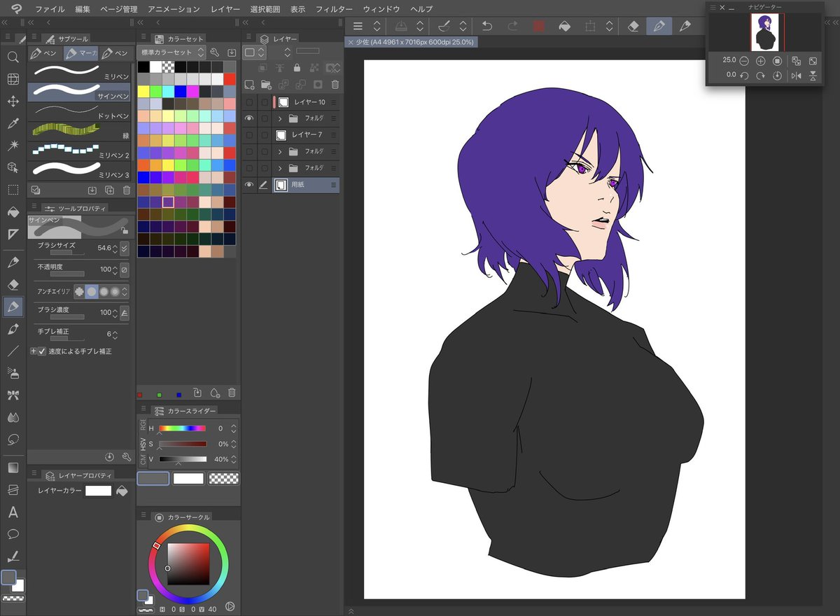Click the V brightness slider

pos(183,459)
